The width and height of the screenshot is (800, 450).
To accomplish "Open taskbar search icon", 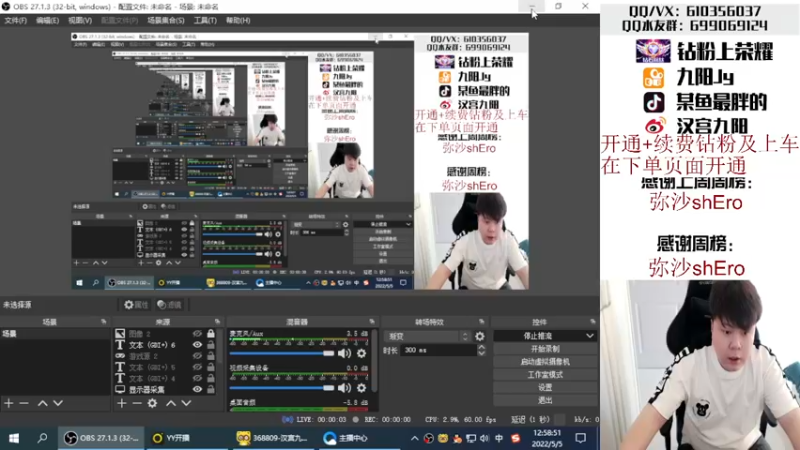I will click(42, 438).
